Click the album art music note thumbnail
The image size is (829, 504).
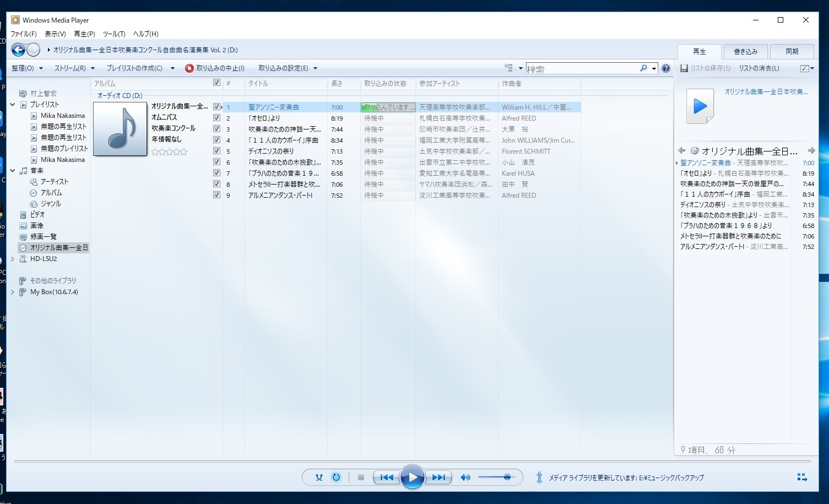120,129
